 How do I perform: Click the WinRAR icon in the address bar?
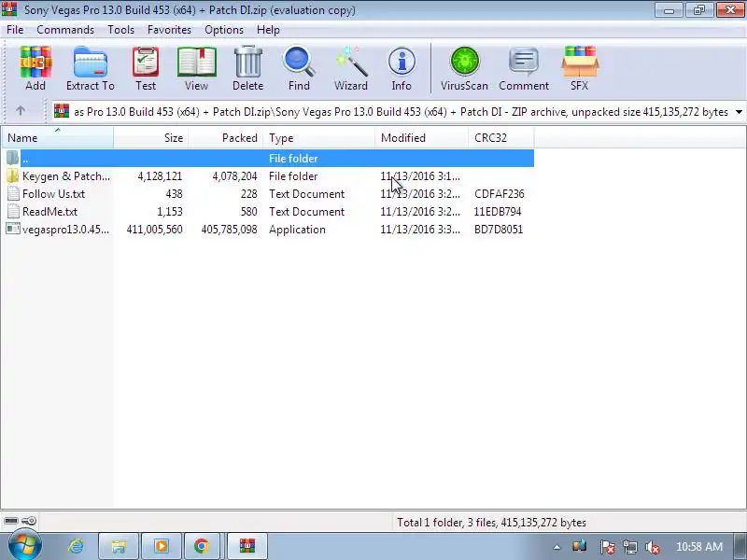tap(62, 111)
